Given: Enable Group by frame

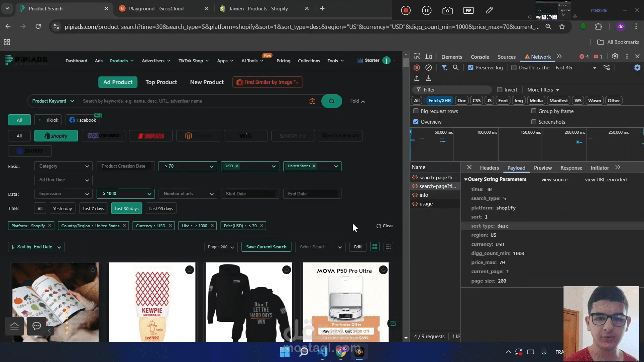Looking at the screenshot, I should click(x=534, y=111).
